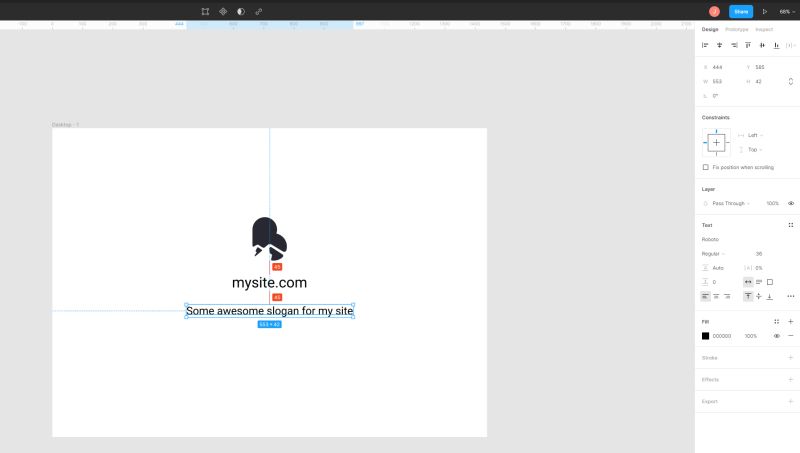Image resolution: width=800 pixels, height=453 pixels.
Task: Open fill styles four-dot icon
Action: 777,321
